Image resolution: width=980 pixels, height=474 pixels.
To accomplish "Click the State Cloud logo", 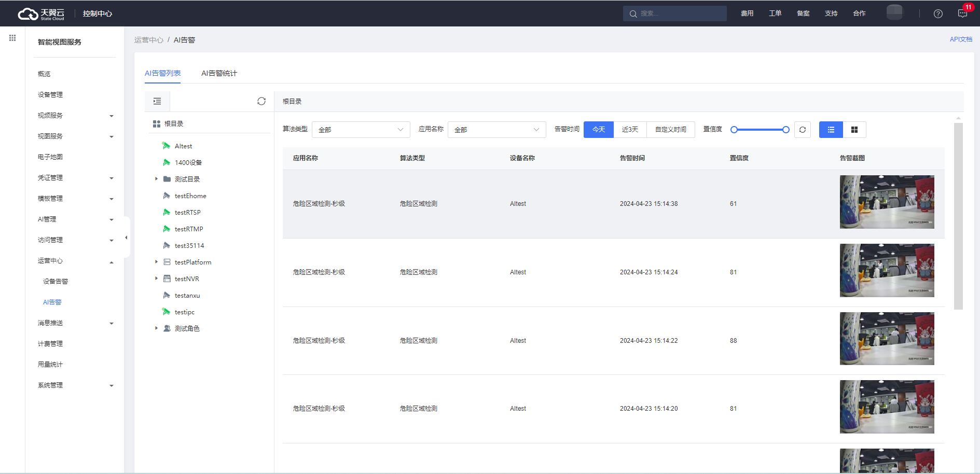I will tap(41, 13).
